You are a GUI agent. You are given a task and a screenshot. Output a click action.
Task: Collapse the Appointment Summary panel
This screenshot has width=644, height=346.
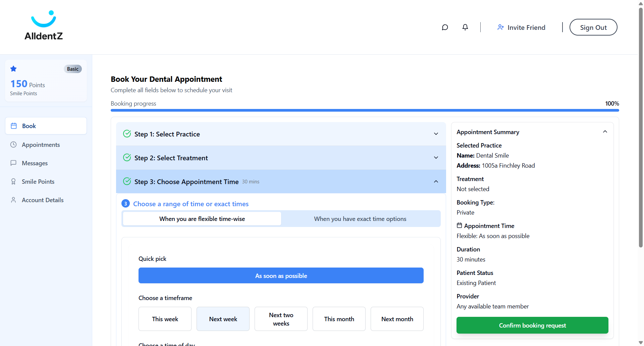click(x=605, y=132)
